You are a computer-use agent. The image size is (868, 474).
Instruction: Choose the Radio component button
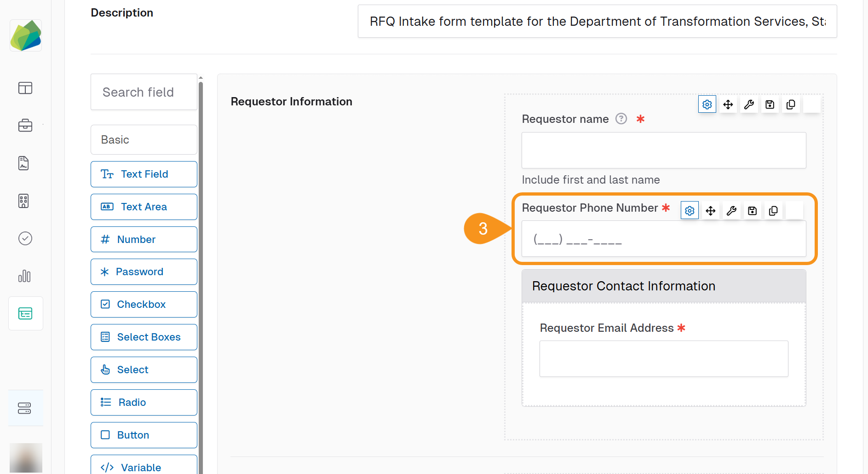144,402
